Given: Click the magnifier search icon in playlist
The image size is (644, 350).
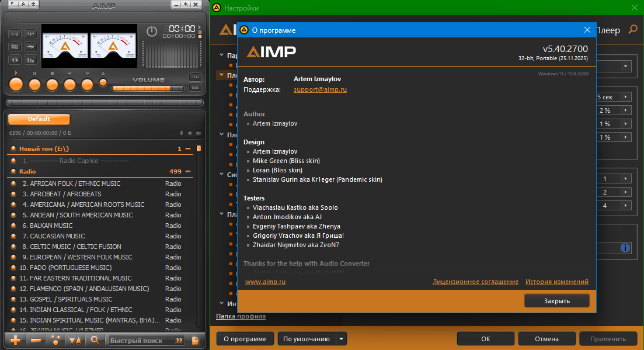Looking at the screenshot, I should (x=95, y=340).
